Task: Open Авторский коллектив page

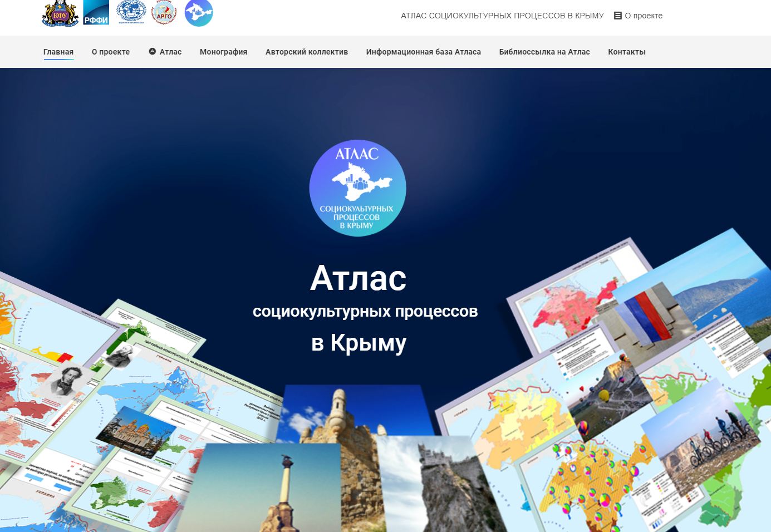Action: pos(307,52)
